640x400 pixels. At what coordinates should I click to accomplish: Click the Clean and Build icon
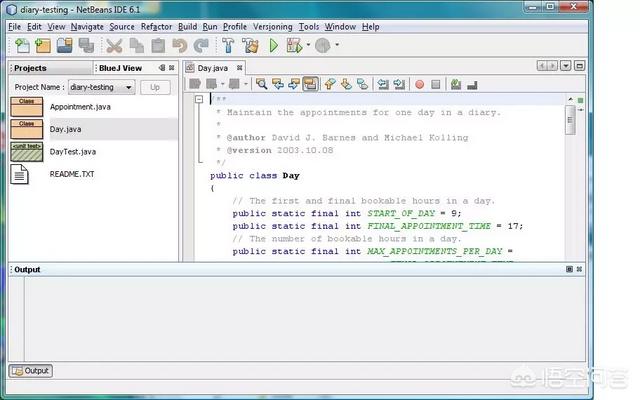pyautogui.click(x=250, y=45)
